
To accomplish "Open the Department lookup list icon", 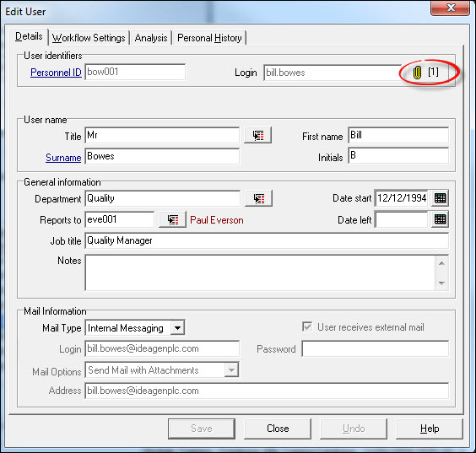I will point(258,198).
